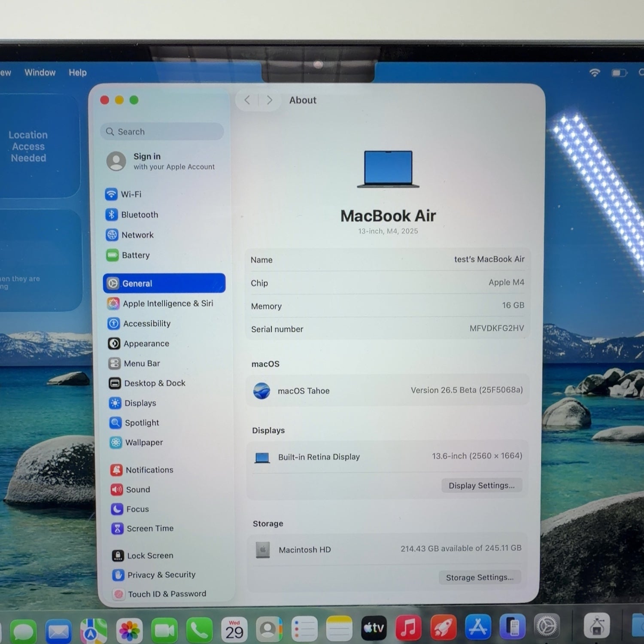Open Notes from the Dock
Screen dimensions: 644x644
coord(339,629)
